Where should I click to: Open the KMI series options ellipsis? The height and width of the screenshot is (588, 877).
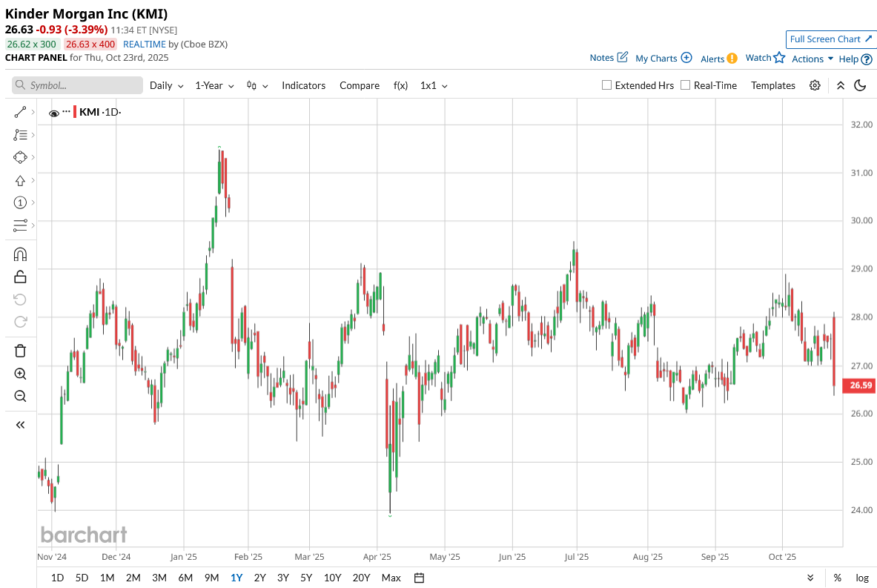point(67,111)
